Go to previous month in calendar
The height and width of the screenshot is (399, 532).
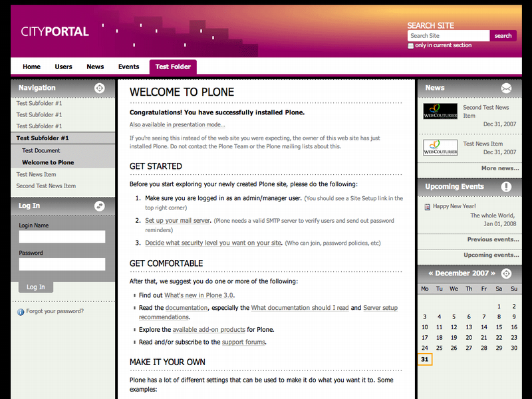pos(431,273)
